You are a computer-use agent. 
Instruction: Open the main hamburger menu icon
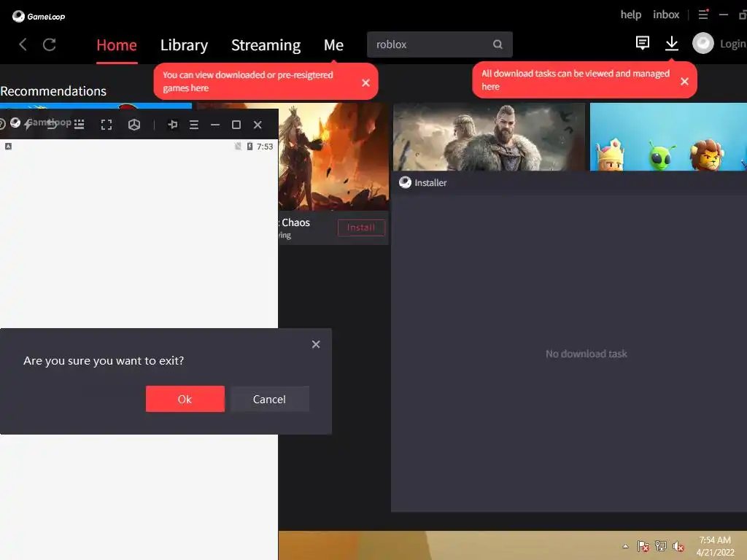point(703,15)
